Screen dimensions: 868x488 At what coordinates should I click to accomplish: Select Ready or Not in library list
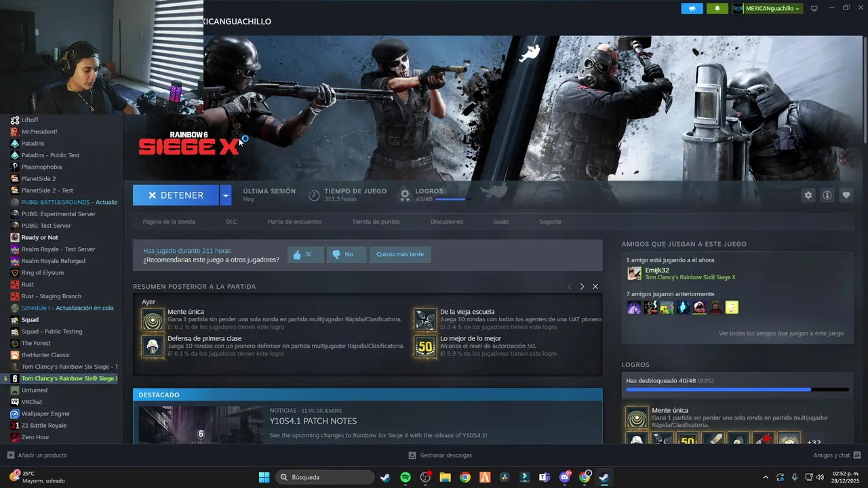pyautogui.click(x=39, y=237)
